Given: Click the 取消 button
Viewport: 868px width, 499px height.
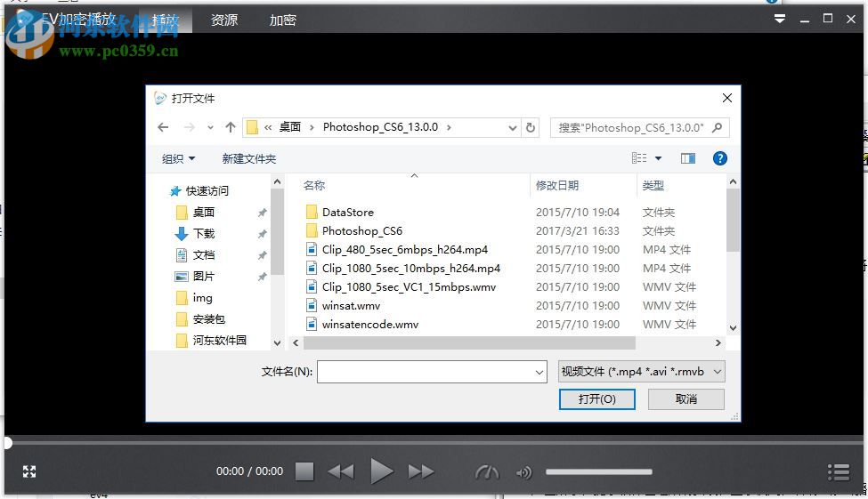Looking at the screenshot, I should [x=685, y=398].
